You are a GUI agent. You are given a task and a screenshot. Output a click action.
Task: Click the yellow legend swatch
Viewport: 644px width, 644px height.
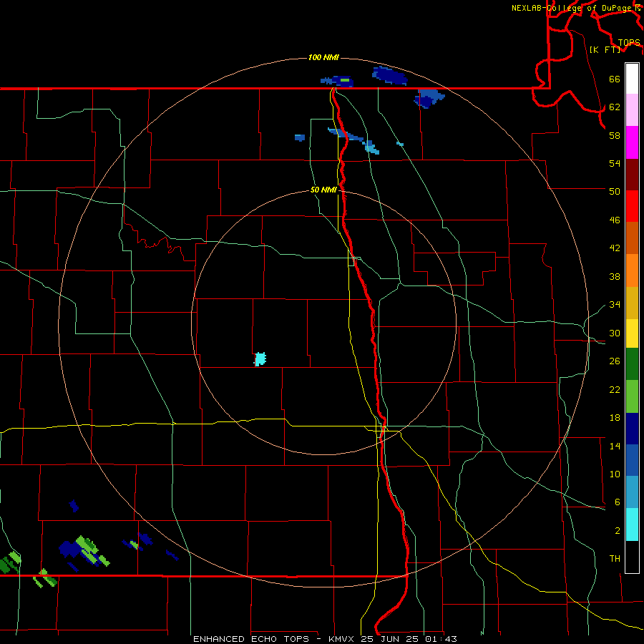pos(632,333)
